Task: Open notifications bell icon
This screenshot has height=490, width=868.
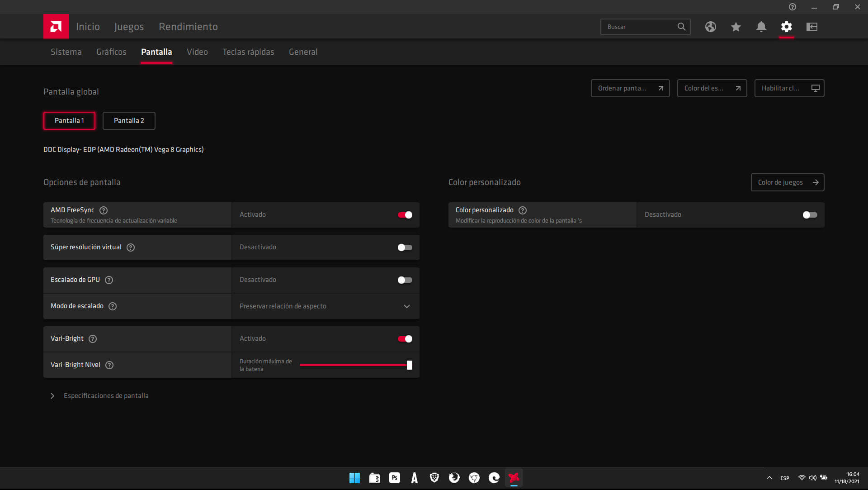Action: (761, 27)
